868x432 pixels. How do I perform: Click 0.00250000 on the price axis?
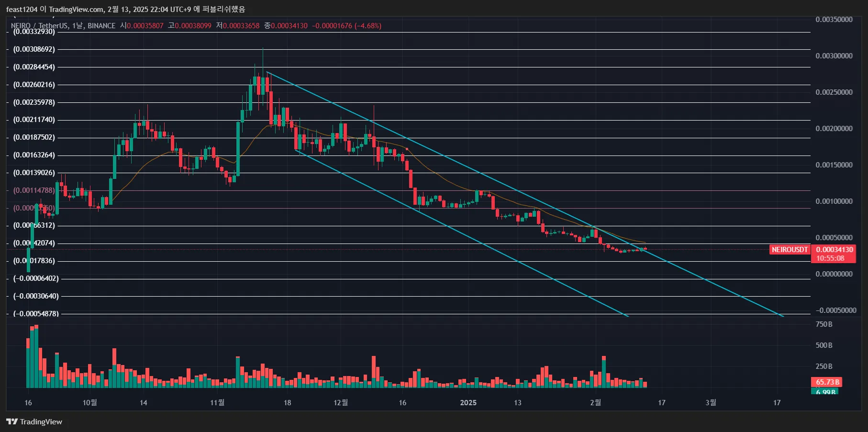tap(834, 92)
